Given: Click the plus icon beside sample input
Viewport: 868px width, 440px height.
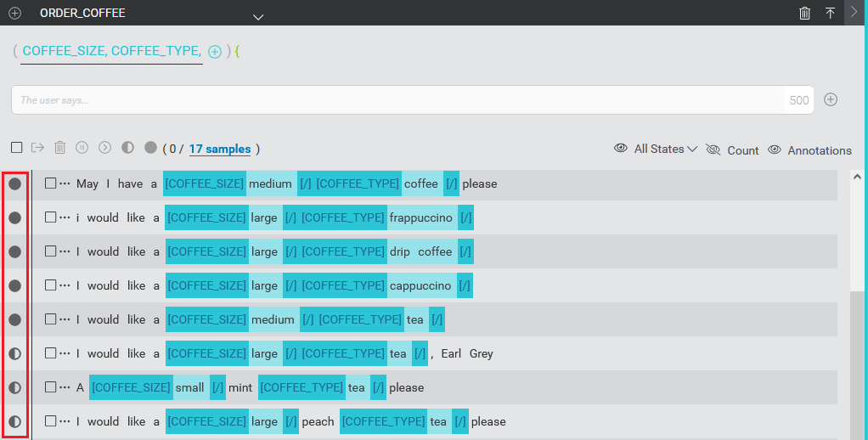Looking at the screenshot, I should pos(831,99).
